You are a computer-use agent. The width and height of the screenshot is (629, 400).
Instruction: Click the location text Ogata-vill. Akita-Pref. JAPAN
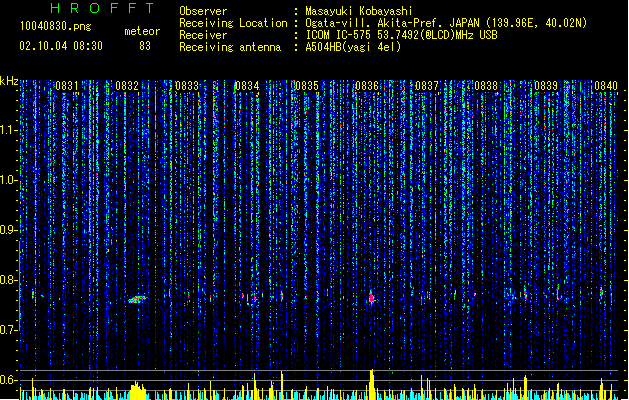pos(392,23)
